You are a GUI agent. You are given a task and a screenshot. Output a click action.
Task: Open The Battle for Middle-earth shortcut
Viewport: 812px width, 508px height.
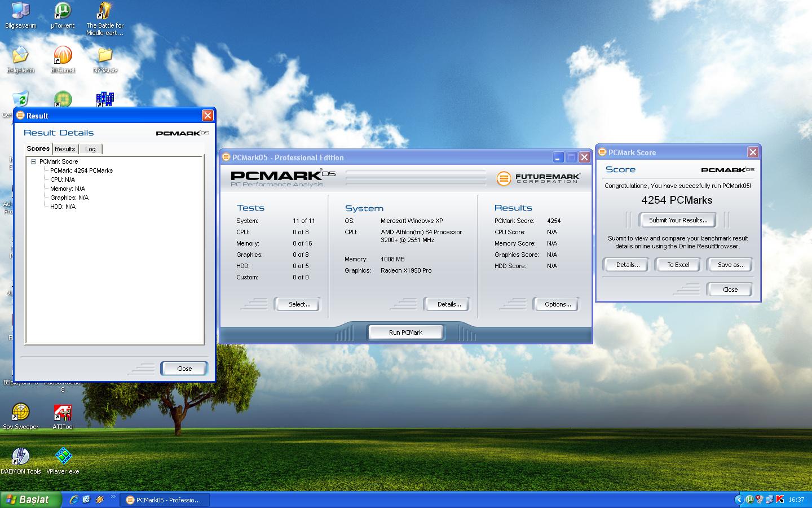coord(105,19)
